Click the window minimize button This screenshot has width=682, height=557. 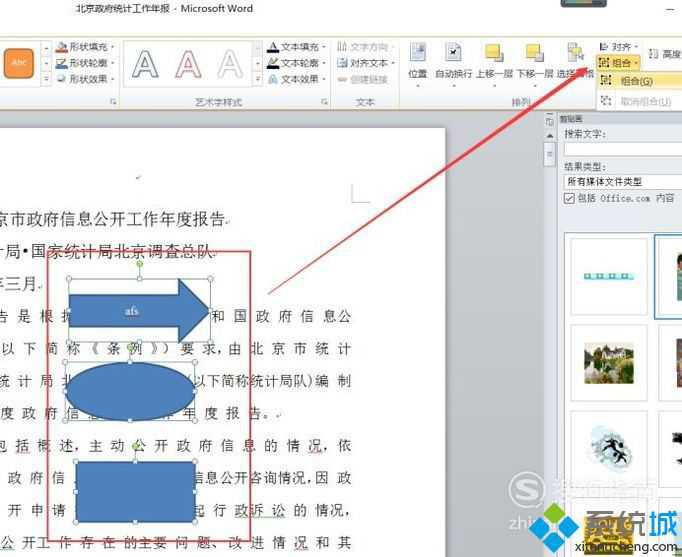670,9
